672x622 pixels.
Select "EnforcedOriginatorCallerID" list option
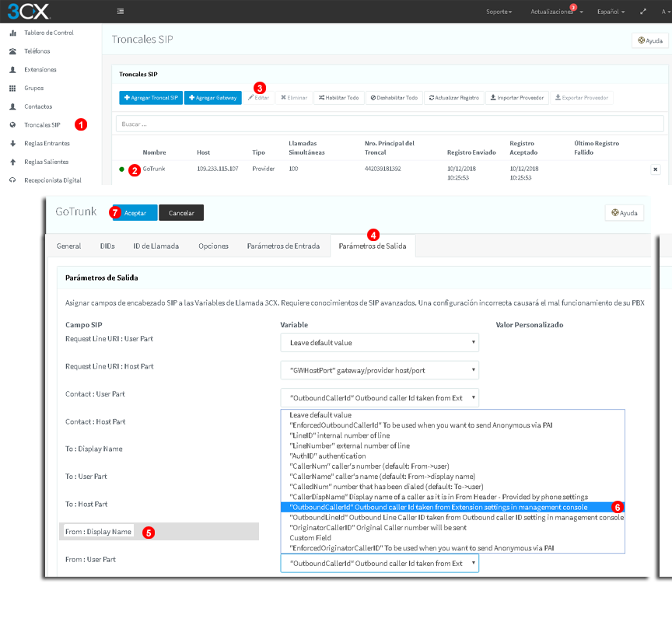[x=453, y=548]
